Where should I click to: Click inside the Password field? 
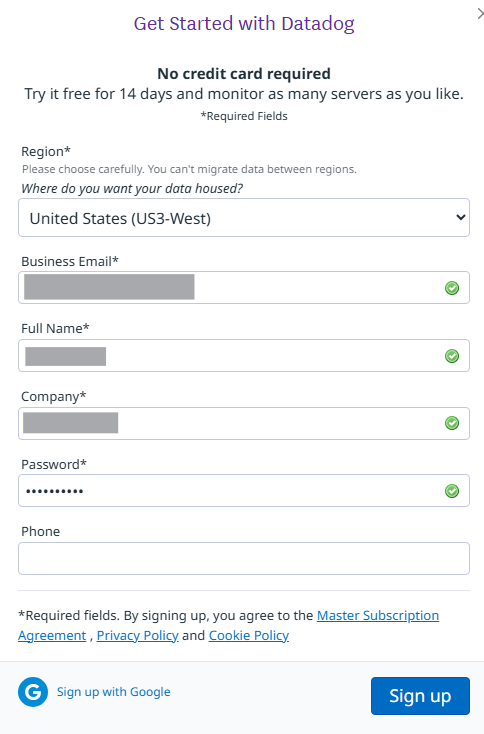pos(244,491)
